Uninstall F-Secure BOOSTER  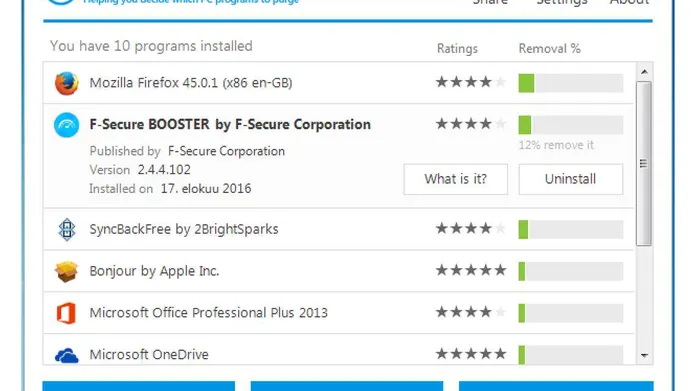[570, 179]
